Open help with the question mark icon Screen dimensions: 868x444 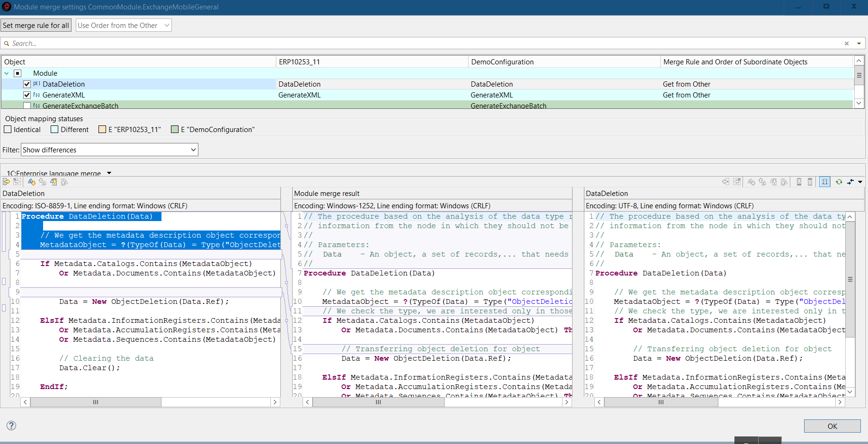pyautogui.click(x=11, y=426)
